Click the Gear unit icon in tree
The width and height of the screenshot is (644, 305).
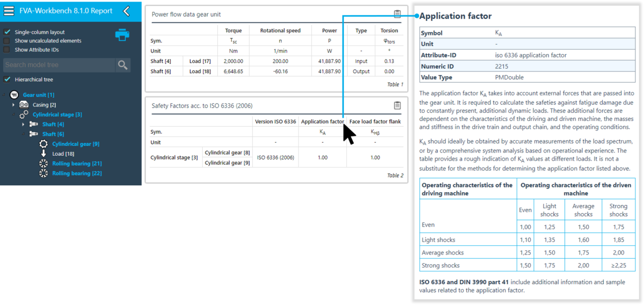tap(14, 95)
